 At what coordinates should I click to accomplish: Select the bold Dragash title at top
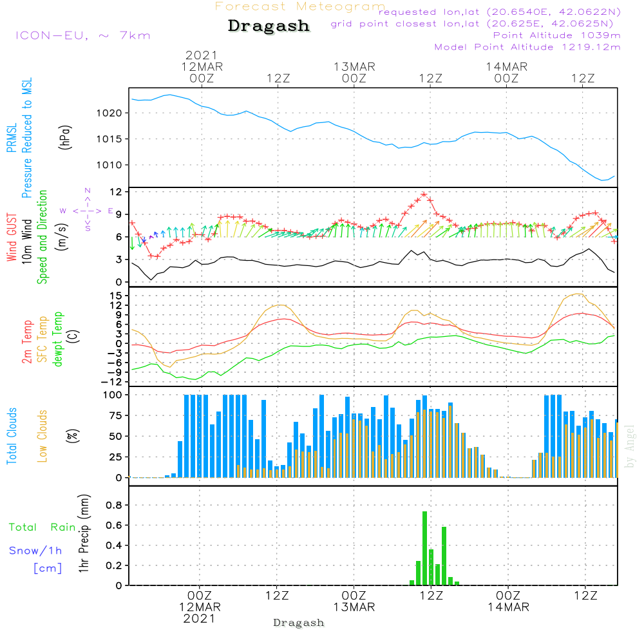(269, 26)
